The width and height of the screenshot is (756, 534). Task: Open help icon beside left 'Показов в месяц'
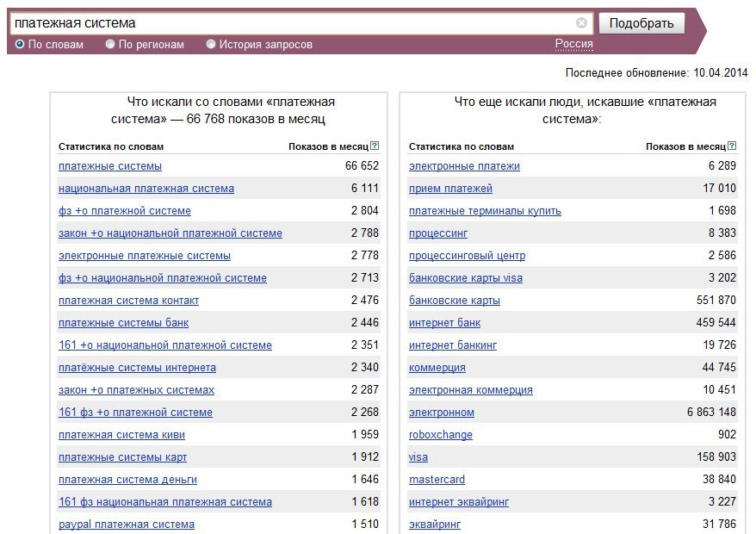[x=375, y=146]
